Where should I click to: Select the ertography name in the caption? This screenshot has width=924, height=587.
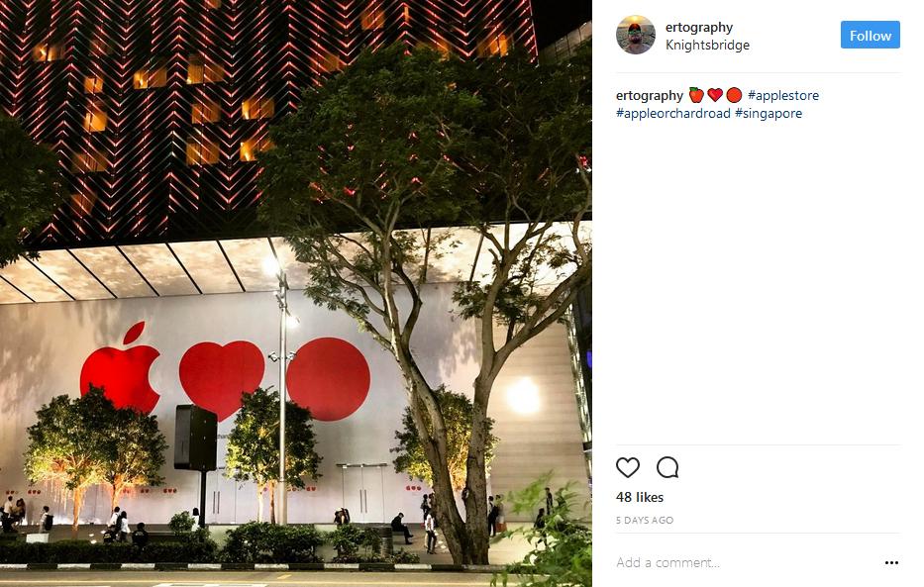[650, 95]
